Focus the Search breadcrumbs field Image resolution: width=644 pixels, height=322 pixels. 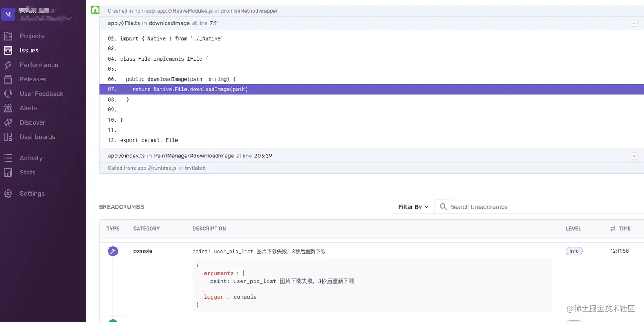click(539, 207)
